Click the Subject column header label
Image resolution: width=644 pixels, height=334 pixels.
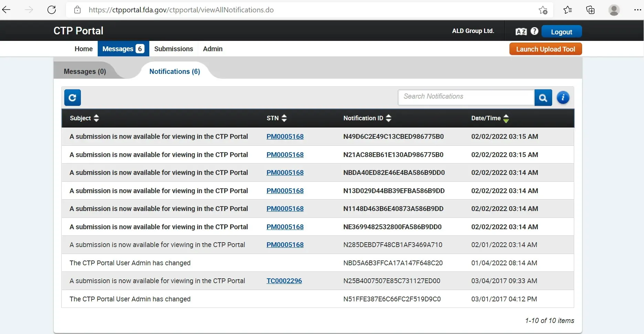pos(80,118)
